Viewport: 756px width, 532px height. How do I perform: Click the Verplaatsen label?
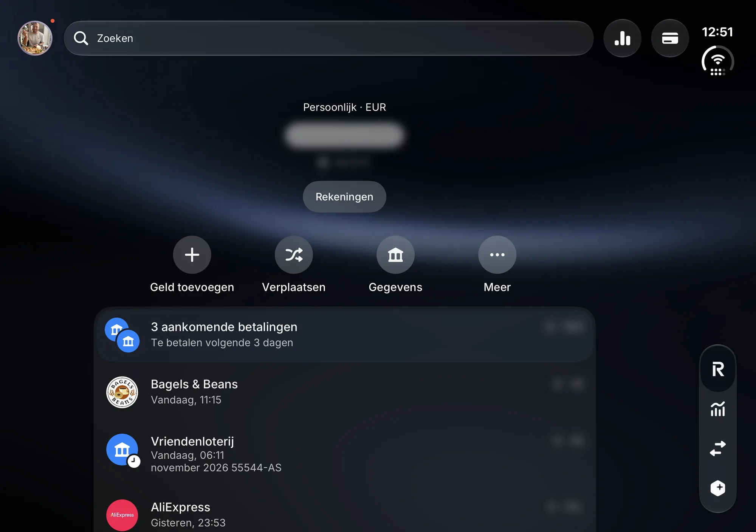(294, 287)
